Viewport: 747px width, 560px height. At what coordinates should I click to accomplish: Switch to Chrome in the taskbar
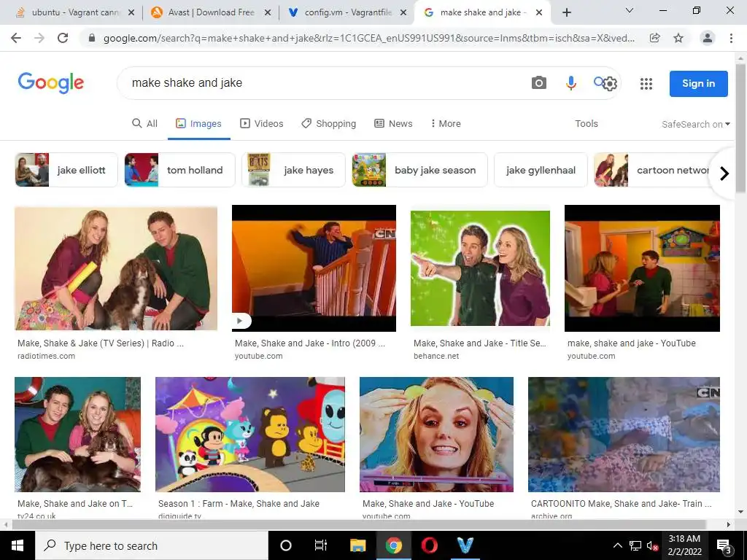pos(393,545)
